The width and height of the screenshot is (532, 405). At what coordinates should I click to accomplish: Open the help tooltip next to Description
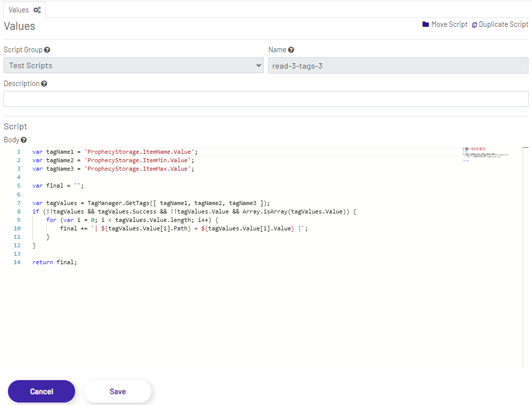pyautogui.click(x=44, y=83)
